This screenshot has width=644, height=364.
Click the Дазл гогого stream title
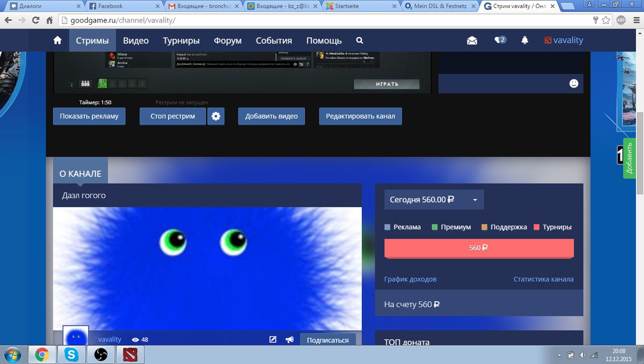click(84, 195)
